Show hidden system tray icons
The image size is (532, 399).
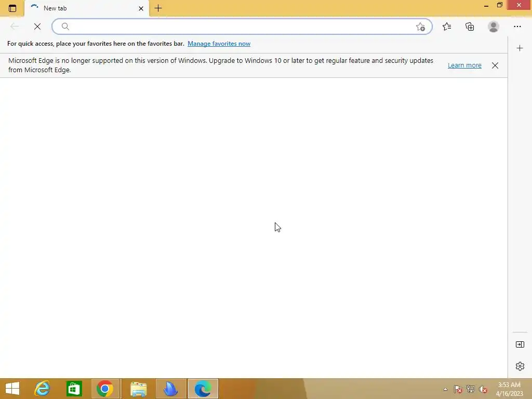445,389
